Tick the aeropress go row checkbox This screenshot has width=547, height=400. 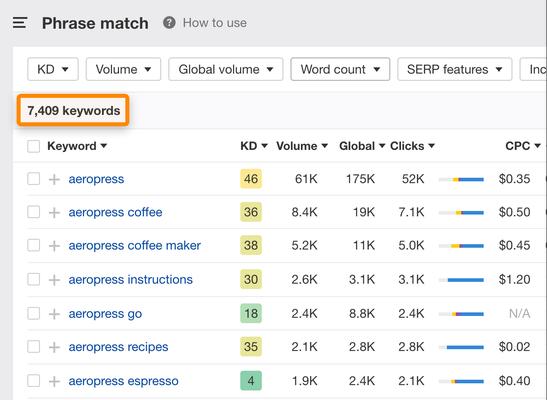33,314
